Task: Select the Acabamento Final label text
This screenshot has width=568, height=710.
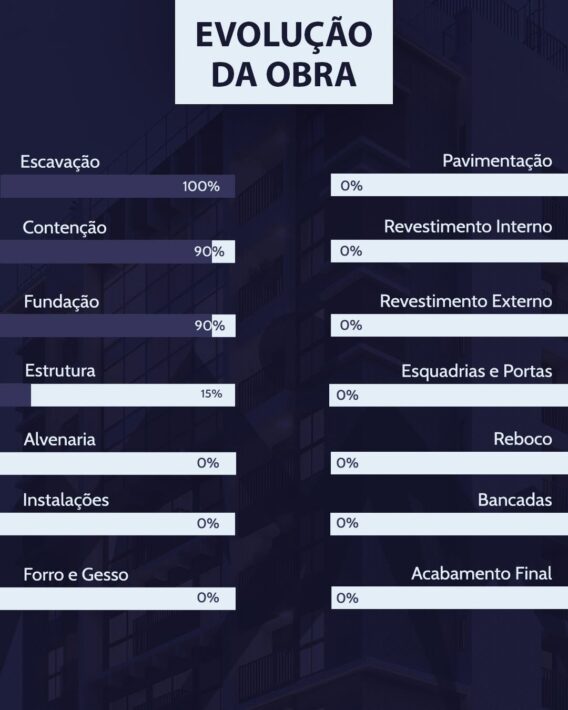Action: point(481,574)
